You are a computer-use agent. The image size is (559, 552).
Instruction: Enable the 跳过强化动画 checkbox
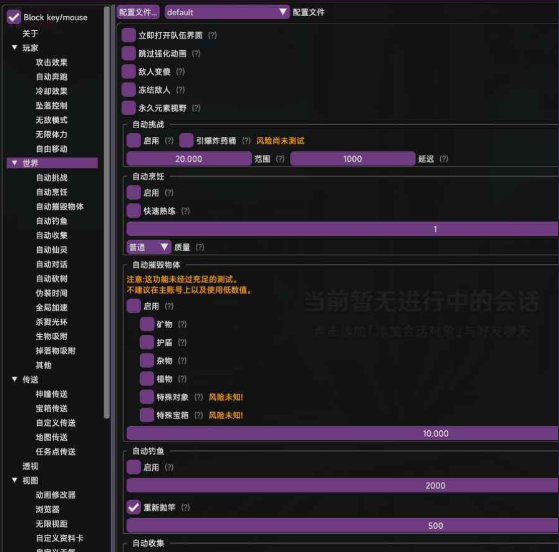[128, 53]
